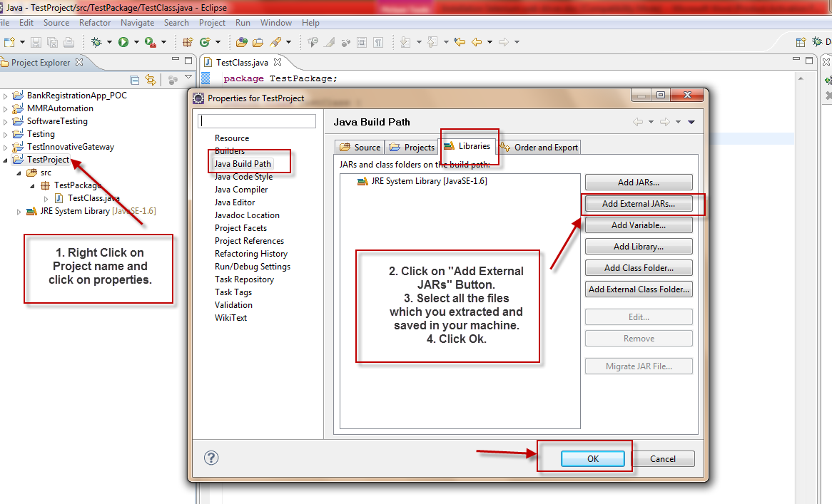Click the Add JARs... button
The height and width of the screenshot is (504, 832).
[x=639, y=182]
